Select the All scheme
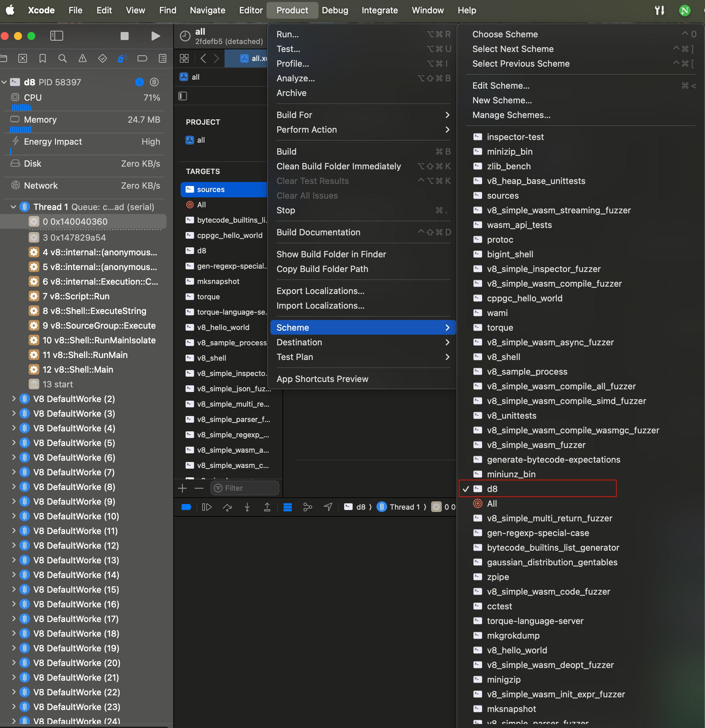The height and width of the screenshot is (728, 705). (581, 503)
